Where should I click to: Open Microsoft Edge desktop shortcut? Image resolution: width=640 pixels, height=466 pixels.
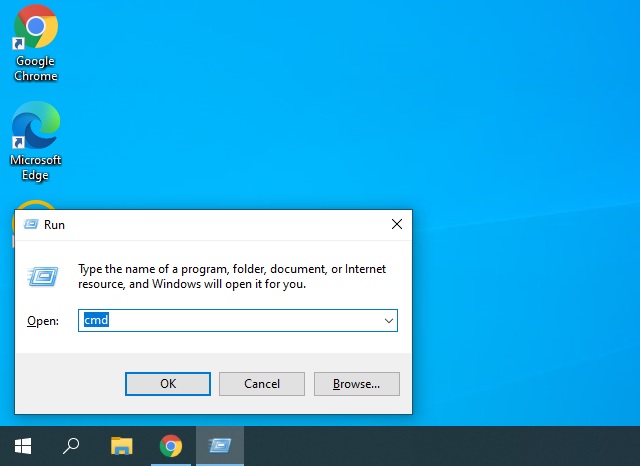pos(36,141)
